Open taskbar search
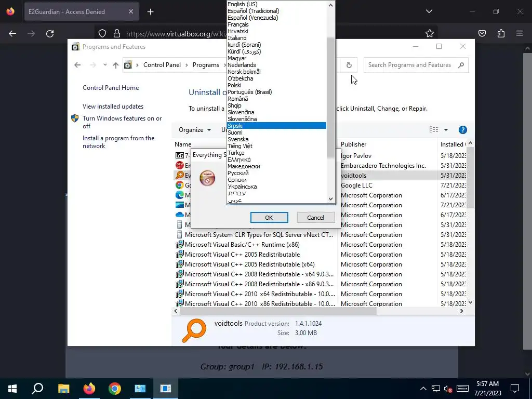This screenshot has height=399, width=532. 37,389
